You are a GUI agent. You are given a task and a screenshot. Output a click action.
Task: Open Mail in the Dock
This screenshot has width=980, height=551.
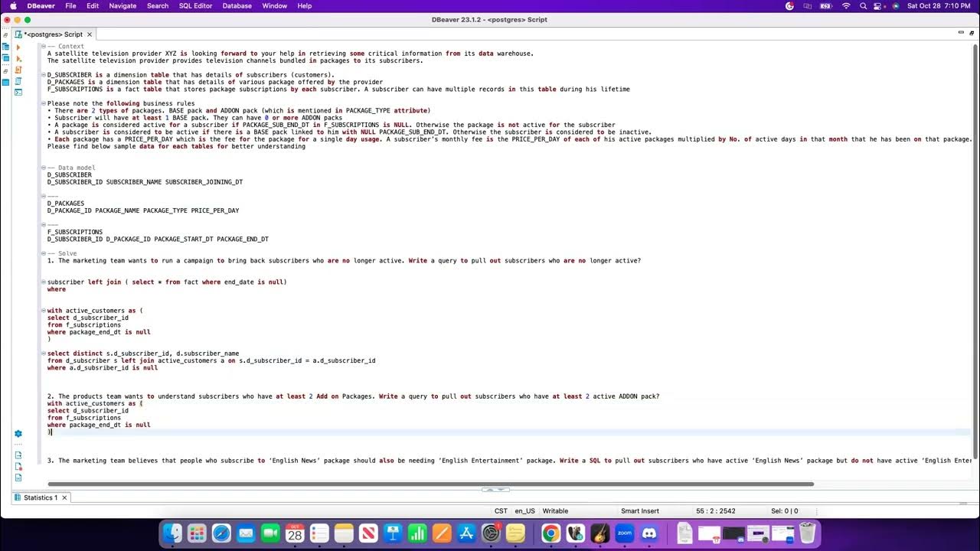[x=246, y=533]
